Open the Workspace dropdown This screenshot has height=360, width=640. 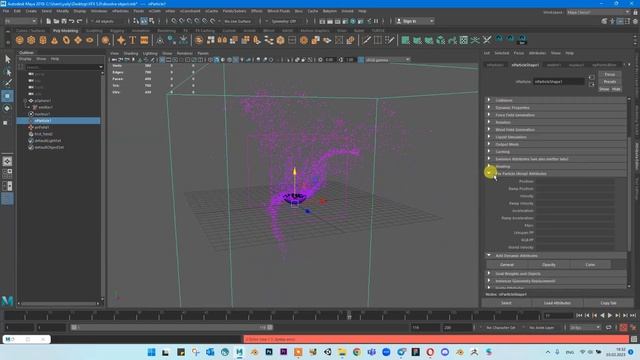598,12
